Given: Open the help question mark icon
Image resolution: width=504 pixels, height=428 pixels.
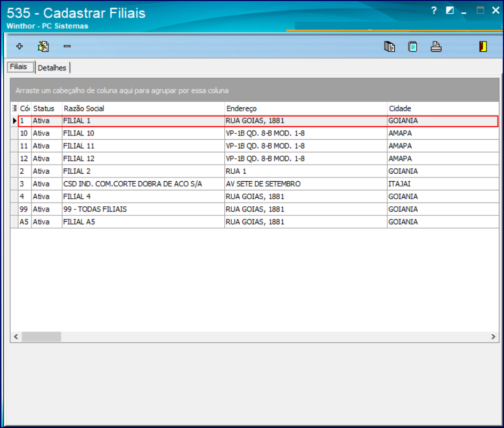Looking at the screenshot, I should pos(434,11).
